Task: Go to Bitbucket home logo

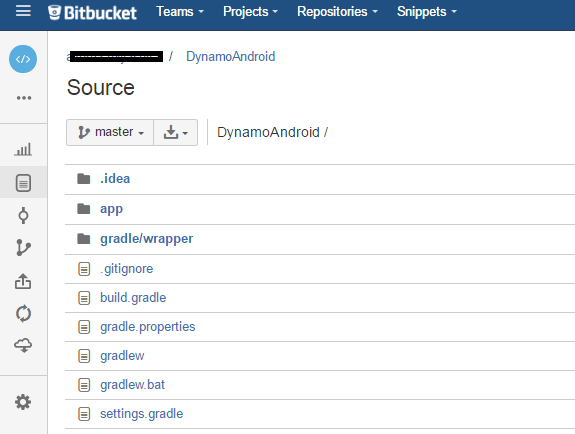Action: pos(92,12)
